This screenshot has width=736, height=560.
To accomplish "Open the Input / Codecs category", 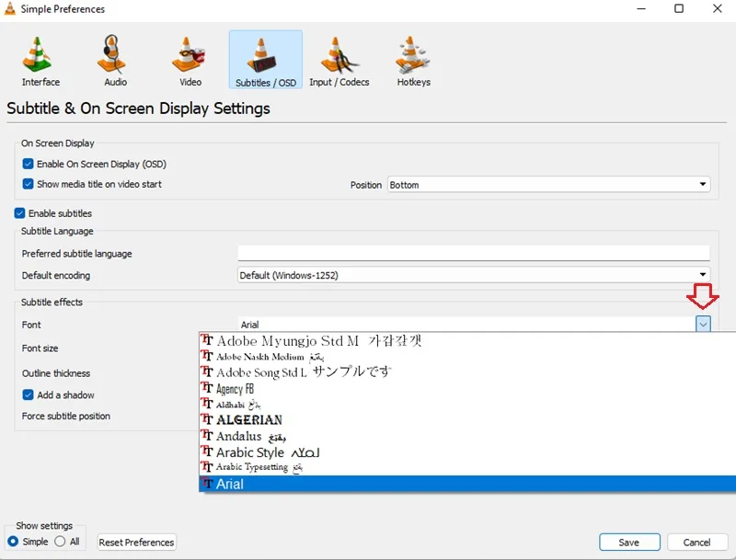I will point(339,61).
